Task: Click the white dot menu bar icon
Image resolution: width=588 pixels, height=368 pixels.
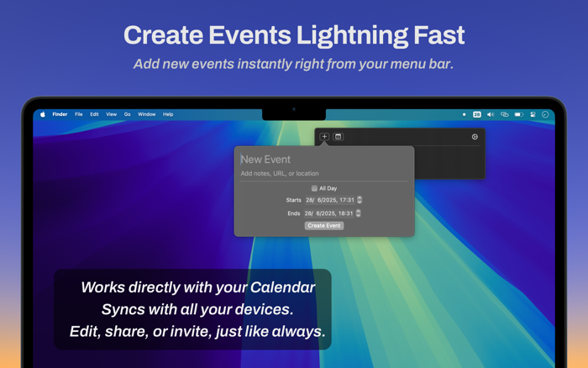Action: tap(465, 114)
